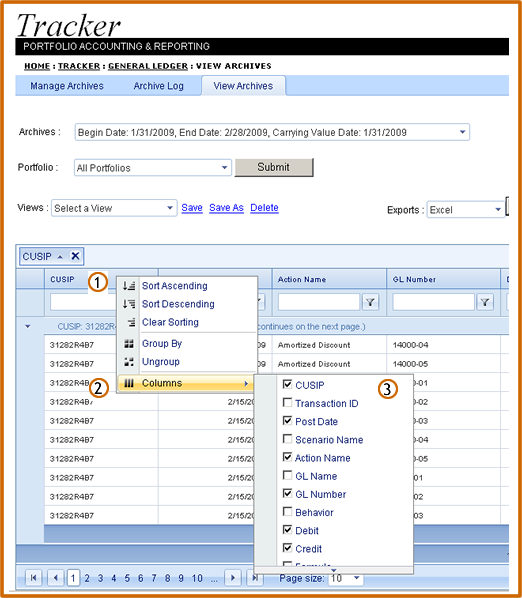This screenshot has width=522, height=598.
Task: Click the CUSIP column header
Action: pos(62,280)
